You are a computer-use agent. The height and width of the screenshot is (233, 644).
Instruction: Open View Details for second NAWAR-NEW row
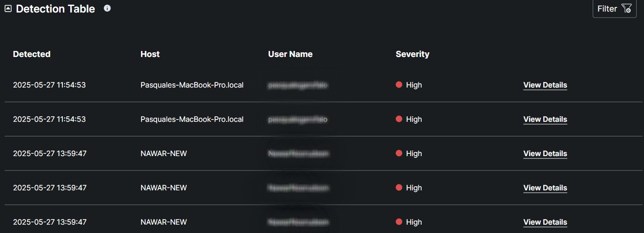point(545,188)
